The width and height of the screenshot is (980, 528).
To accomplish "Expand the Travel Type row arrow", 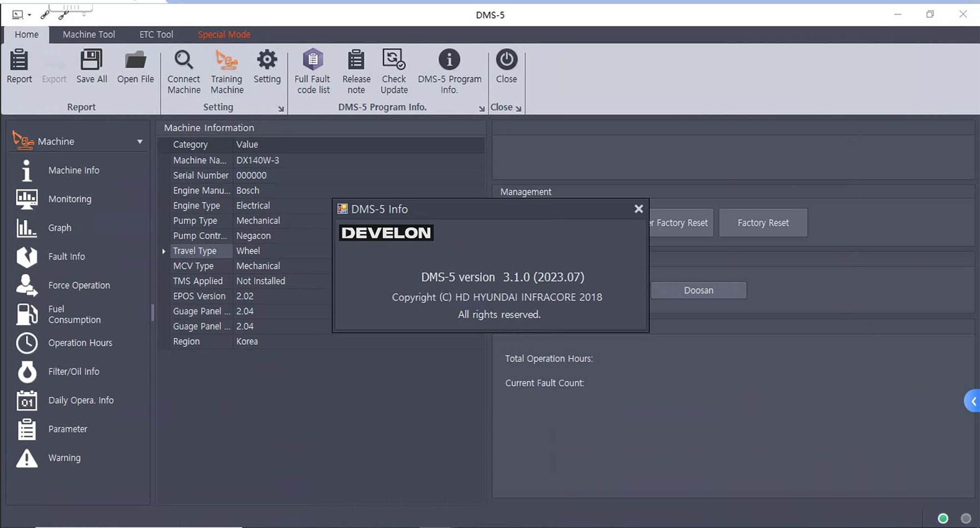I will (x=164, y=251).
